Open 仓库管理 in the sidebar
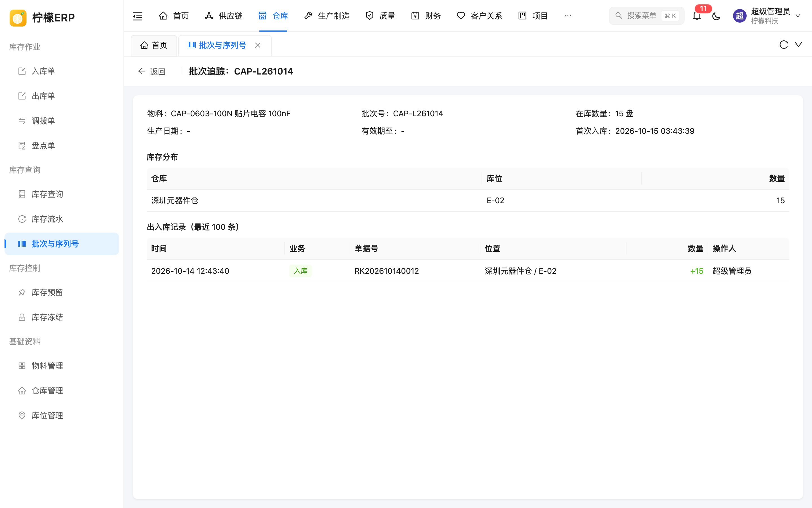Image resolution: width=812 pixels, height=508 pixels. tap(62, 391)
